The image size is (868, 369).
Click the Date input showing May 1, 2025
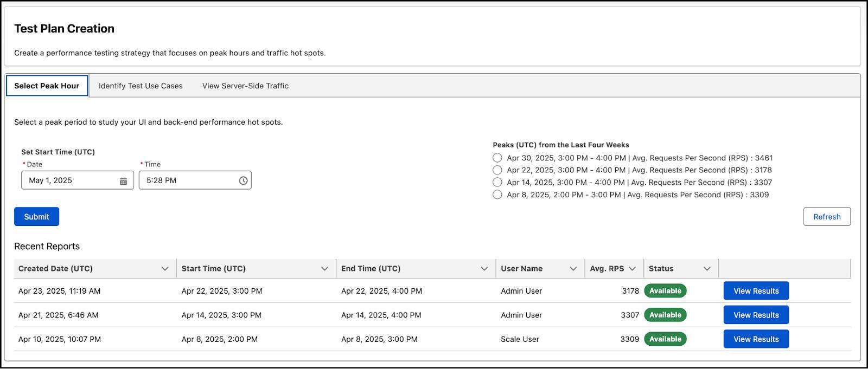[x=77, y=180]
